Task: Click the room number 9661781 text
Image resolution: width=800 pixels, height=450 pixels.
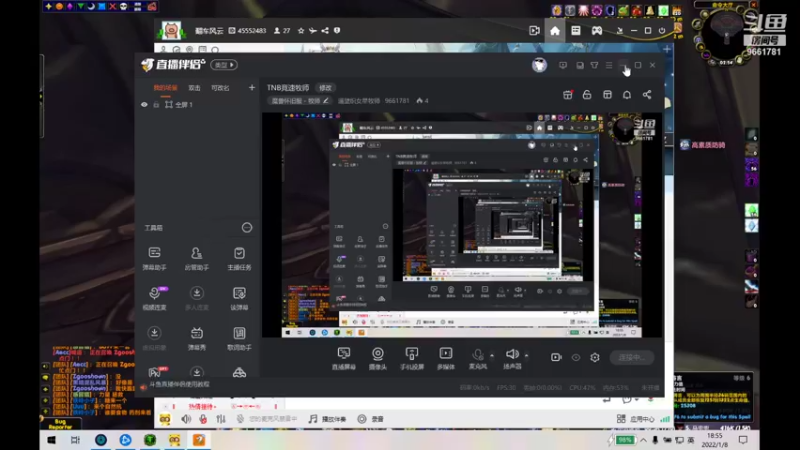Action: [x=397, y=101]
